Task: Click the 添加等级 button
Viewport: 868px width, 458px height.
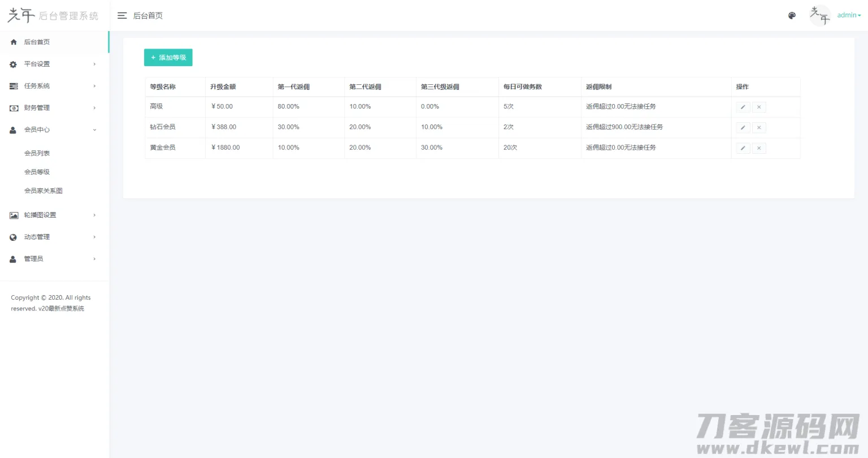Action: (168, 58)
